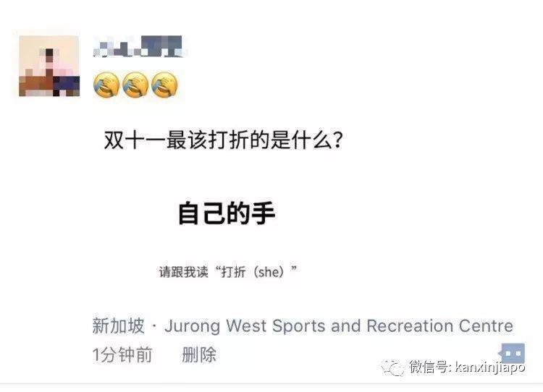Delete the post using 删除

pyautogui.click(x=199, y=355)
